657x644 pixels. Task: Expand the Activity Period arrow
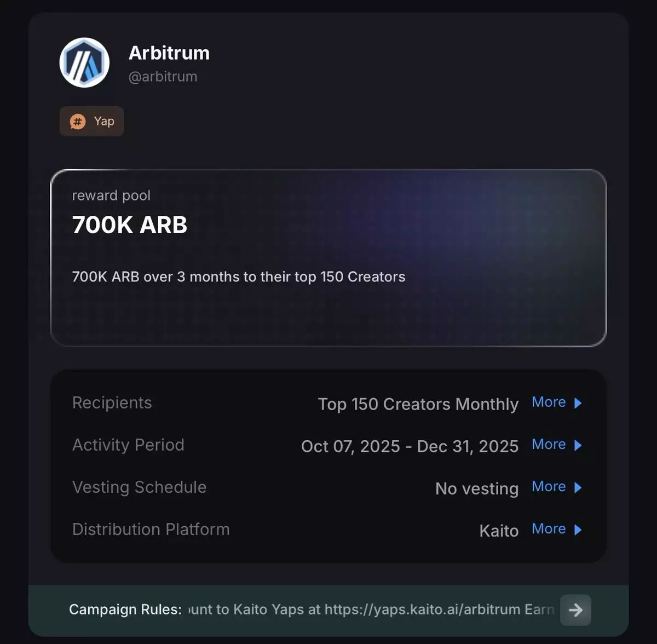(x=578, y=445)
